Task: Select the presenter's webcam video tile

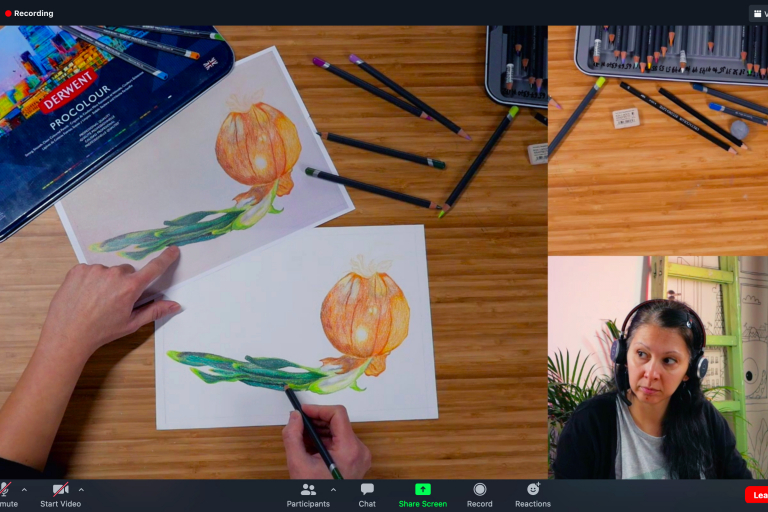Action: pos(658,367)
